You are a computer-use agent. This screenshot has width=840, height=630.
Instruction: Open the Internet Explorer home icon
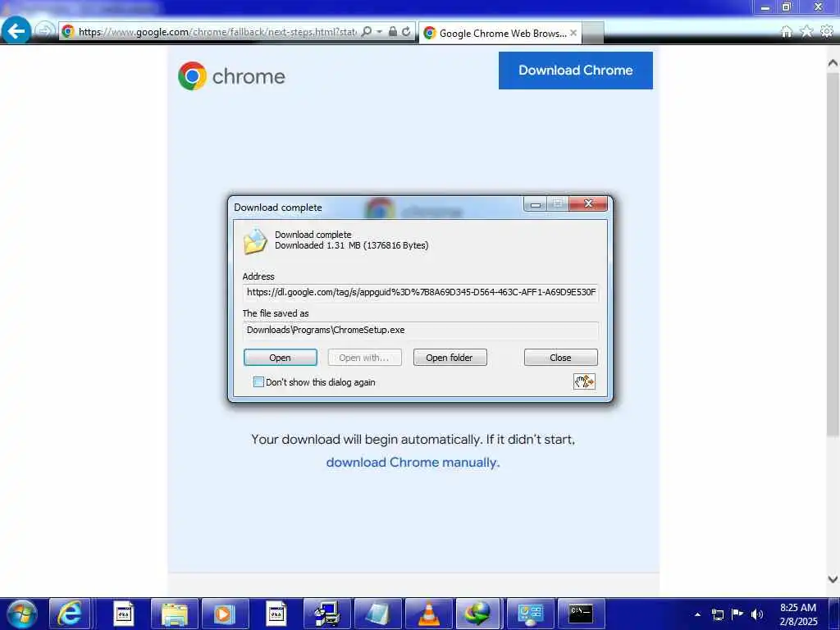787,32
